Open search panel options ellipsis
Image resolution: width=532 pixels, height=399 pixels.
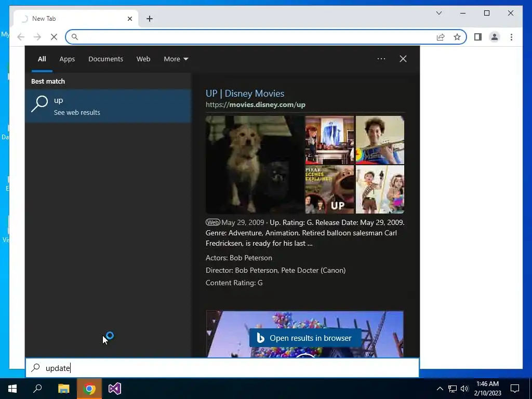(381, 59)
